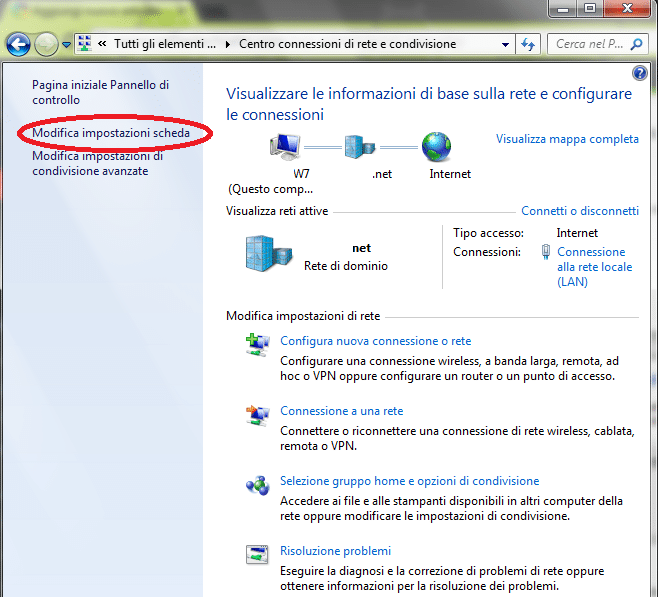Click the 'net' domain network building icon
Viewport: 658px width, 597px height.
[x=269, y=253]
